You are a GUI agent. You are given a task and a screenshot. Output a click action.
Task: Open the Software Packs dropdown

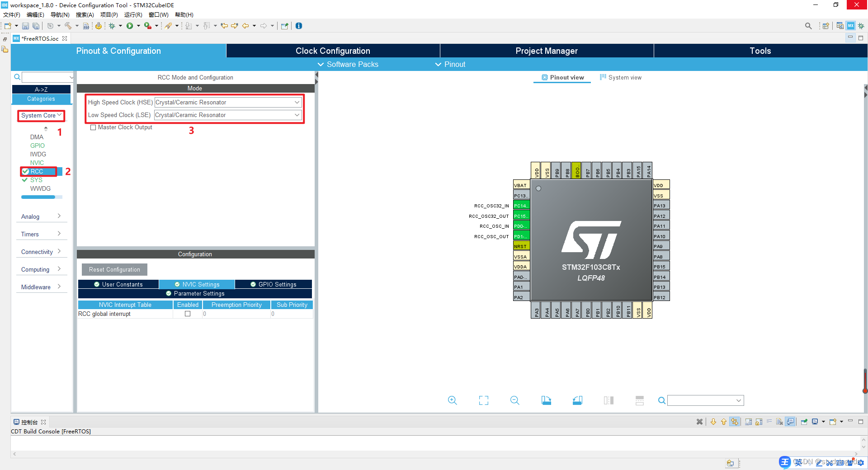(x=348, y=64)
